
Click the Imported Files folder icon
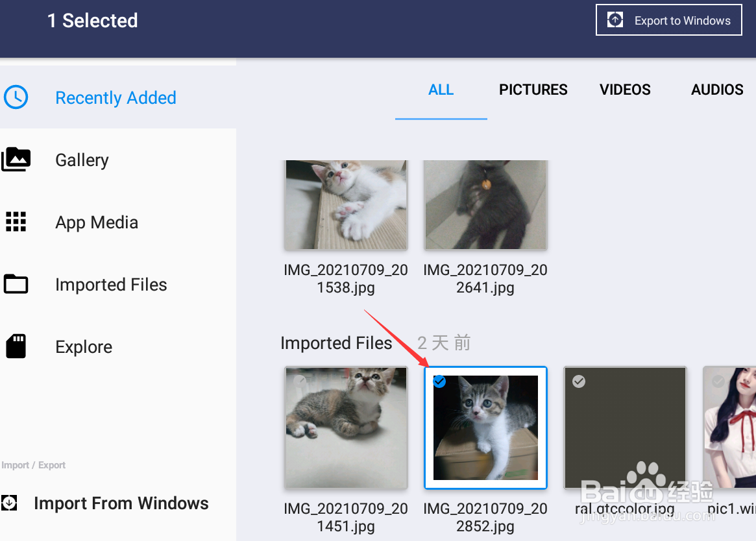(x=16, y=284)
